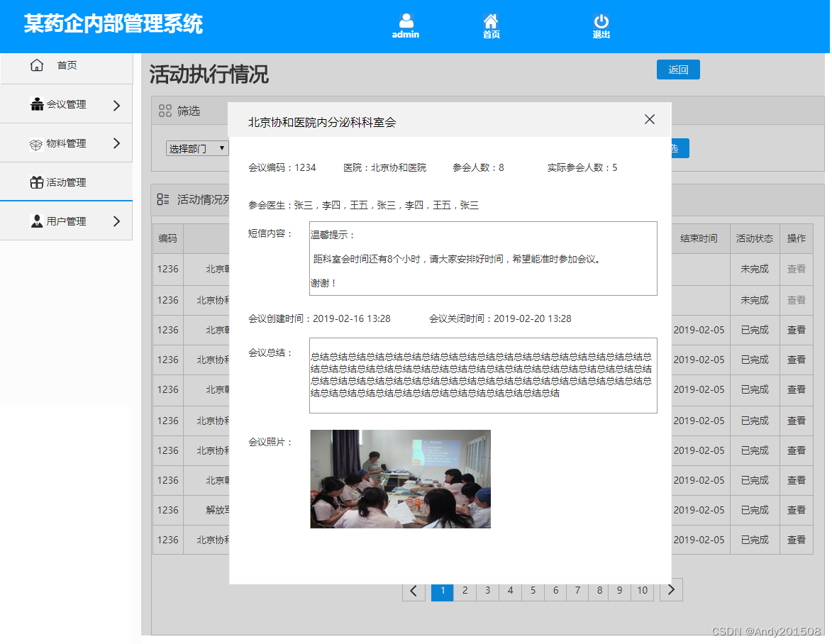Open the 选择部门 department dropdown
832x644 pixels.
[x=197, y=148]
